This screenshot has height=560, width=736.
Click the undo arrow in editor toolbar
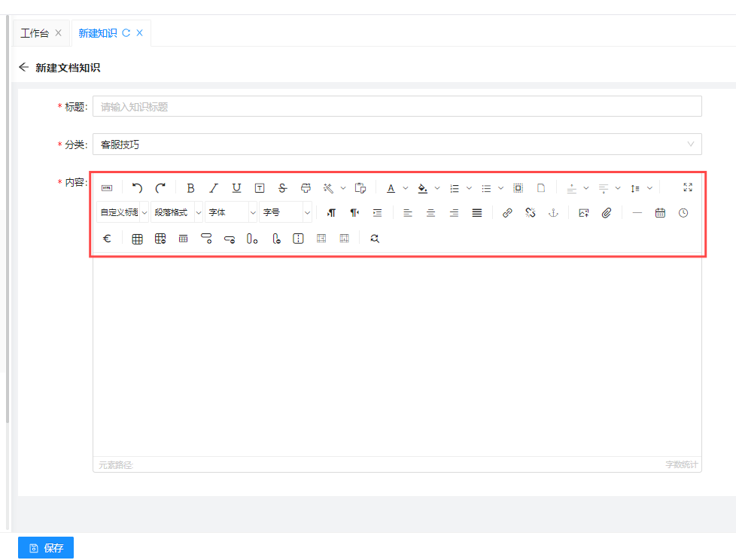(x=137, y=188)
